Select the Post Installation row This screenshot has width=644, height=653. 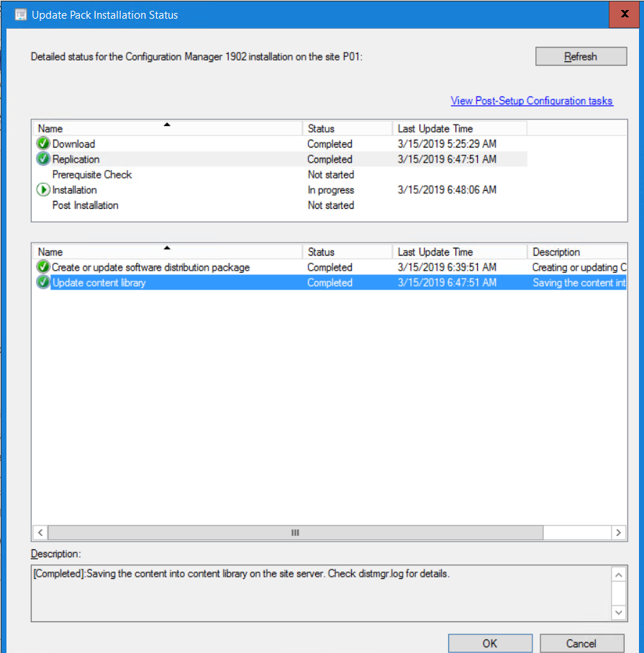pyautogui.click(x=280, y=205)
